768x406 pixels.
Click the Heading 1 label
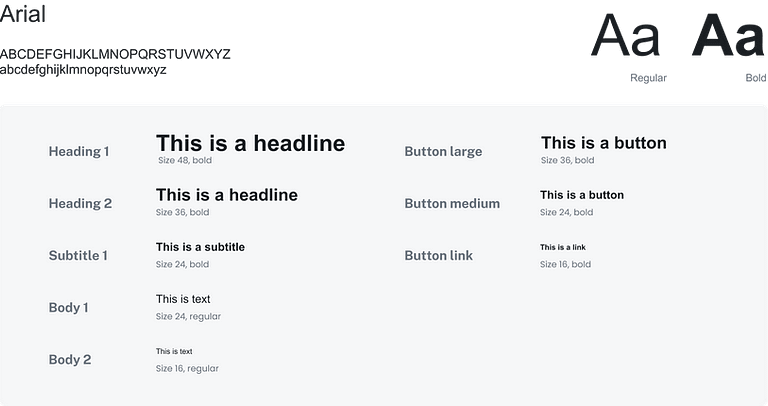tap(79, 152)
